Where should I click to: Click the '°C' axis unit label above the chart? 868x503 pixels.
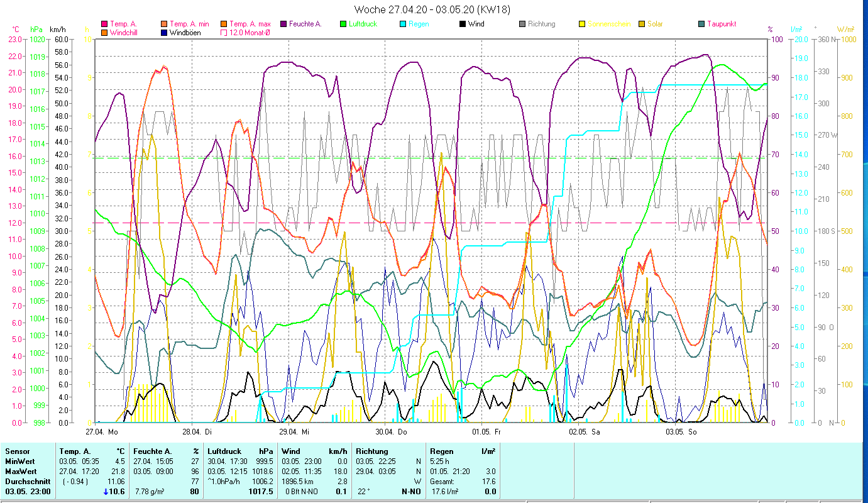[16, 29]
